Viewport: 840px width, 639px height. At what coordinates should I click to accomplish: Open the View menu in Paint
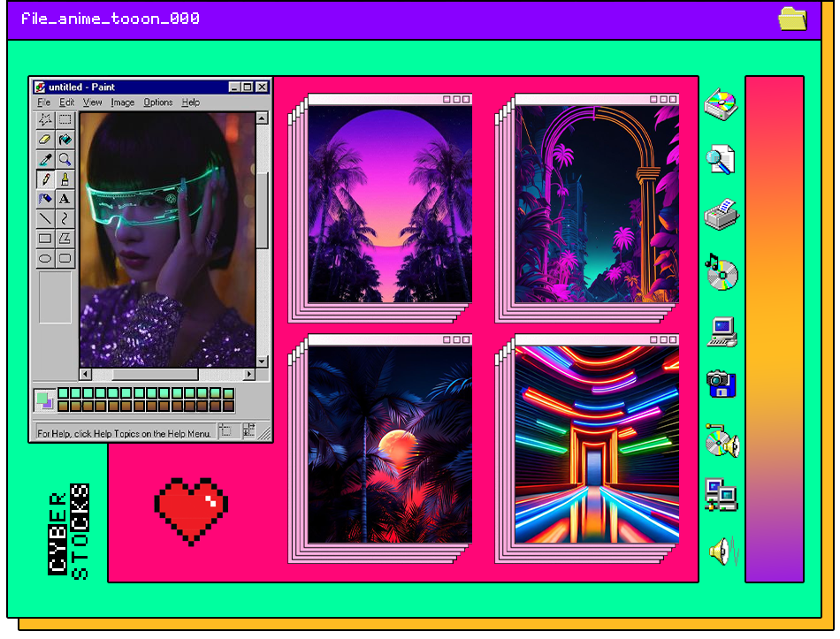tap(92, 103)
